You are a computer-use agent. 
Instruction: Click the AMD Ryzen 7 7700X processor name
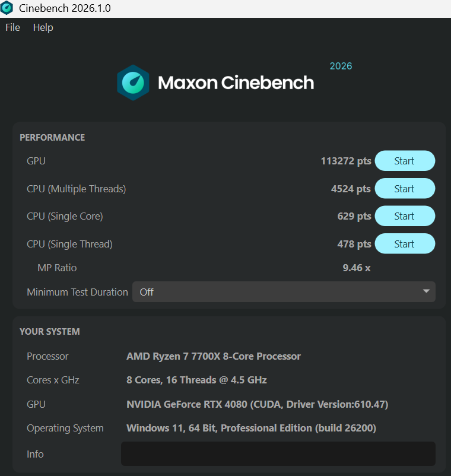coord(214,356)
